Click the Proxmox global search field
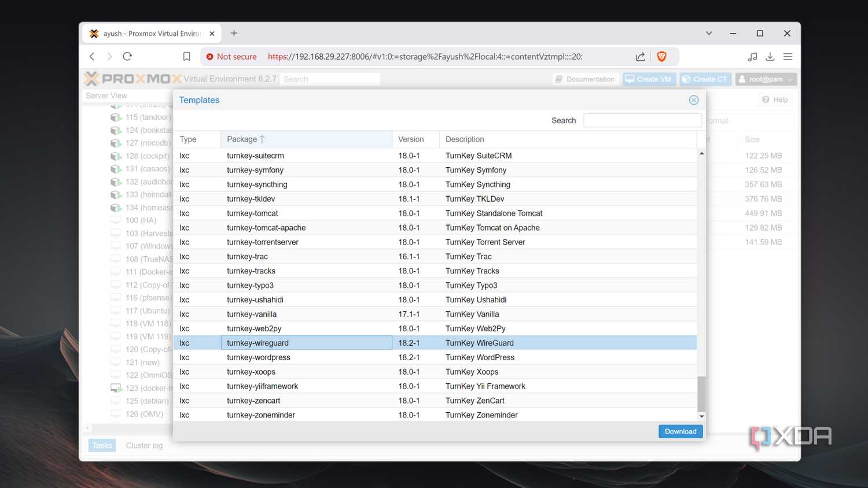This screenshot has width=868, height=488. point(330,79)
